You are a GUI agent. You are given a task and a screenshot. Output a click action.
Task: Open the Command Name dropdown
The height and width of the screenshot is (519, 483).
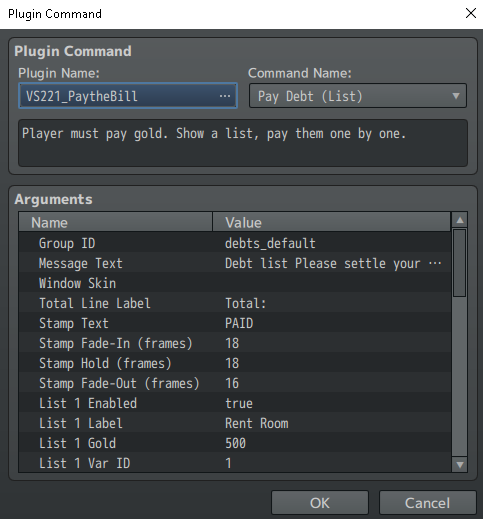tap(358, 96)
